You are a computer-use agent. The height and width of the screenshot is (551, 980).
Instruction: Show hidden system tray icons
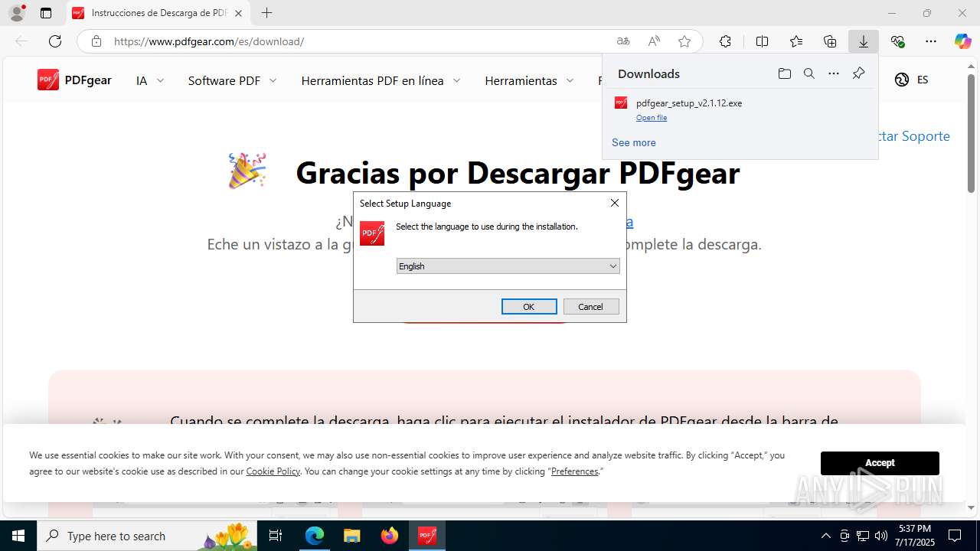[825, 536]
